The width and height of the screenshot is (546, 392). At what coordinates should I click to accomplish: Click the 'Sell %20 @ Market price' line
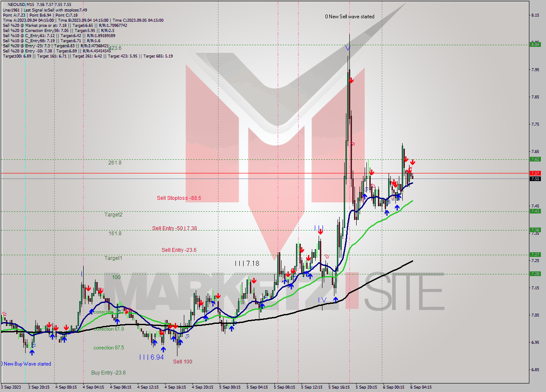click(65, 25)
